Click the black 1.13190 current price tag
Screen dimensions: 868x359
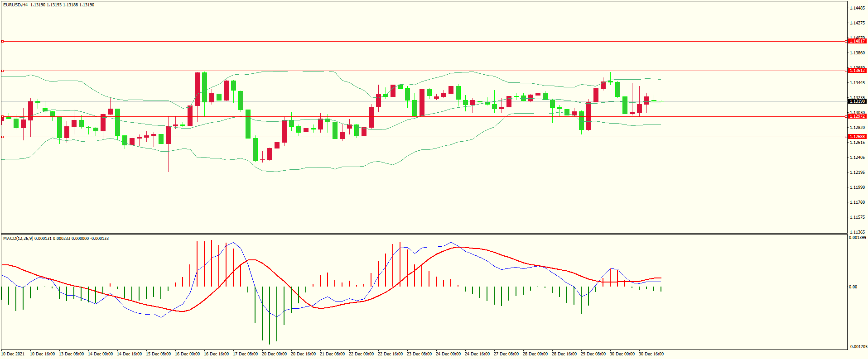[x=857, y=101]
